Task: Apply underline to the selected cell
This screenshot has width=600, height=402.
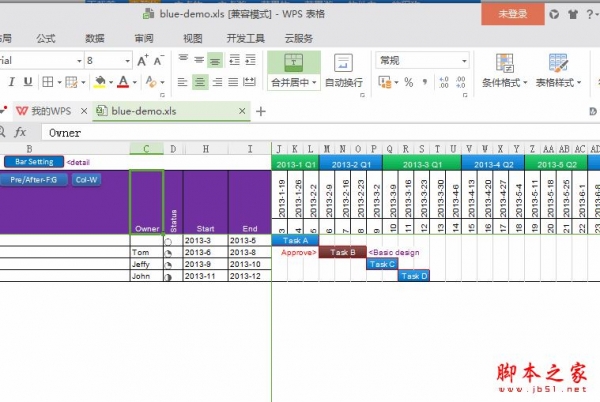Action: coord(29,82)
